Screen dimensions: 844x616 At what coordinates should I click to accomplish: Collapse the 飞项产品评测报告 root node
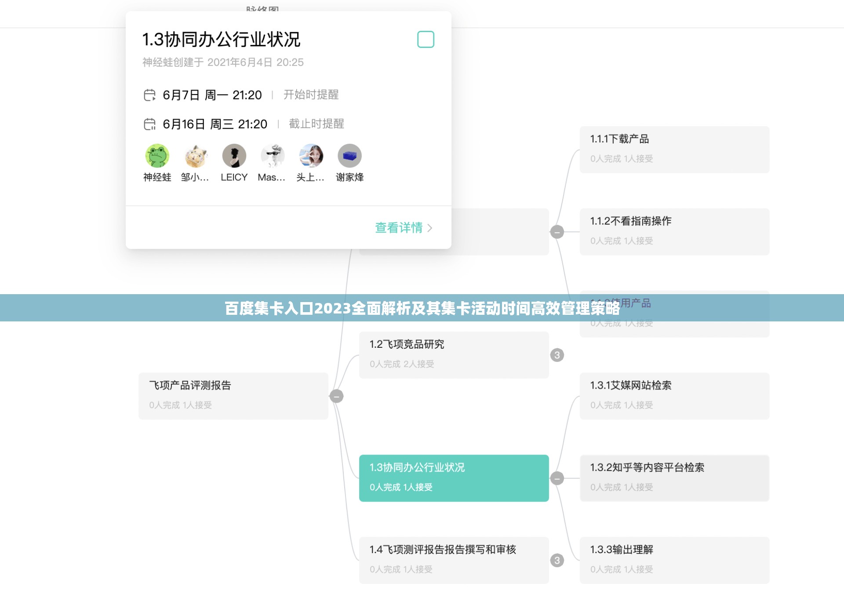336,396
